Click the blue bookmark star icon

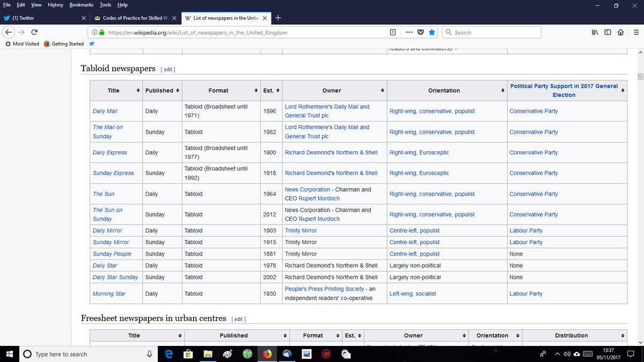pos(432,32)
